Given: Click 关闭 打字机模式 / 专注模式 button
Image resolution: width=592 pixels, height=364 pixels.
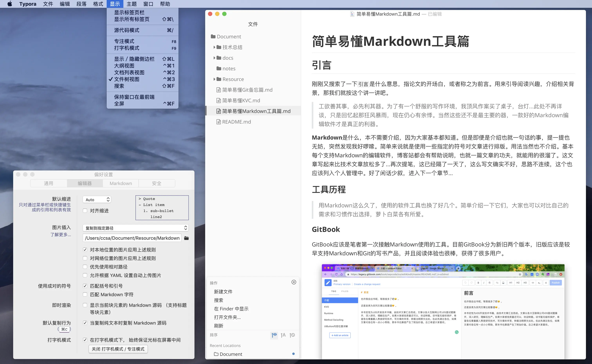Looking at the screenshot, I should 118,349.
